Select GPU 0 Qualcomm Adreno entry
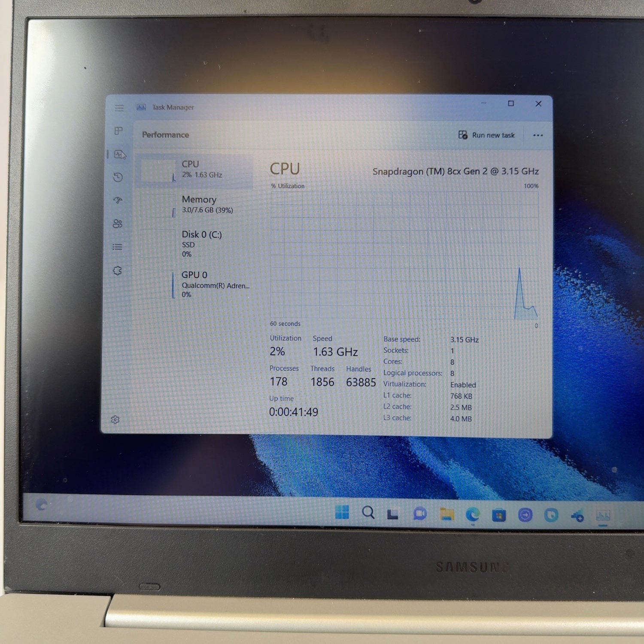This screenshot has height=644, width=644. (194, 284)
